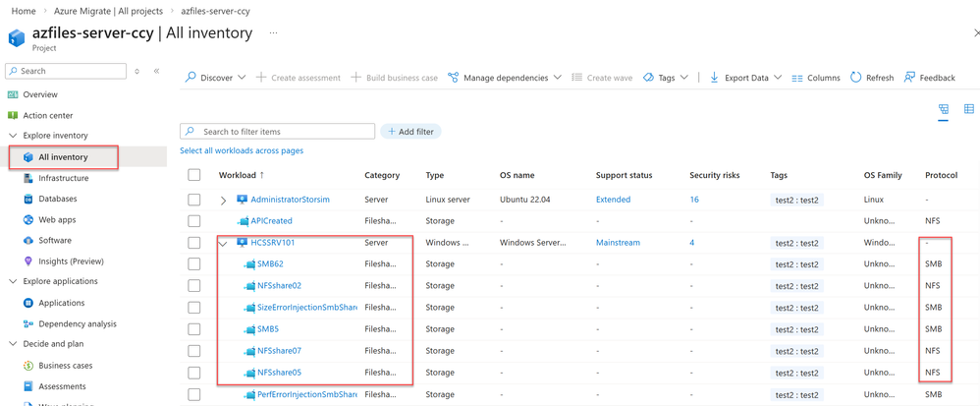Check the APICreated row checkbox
980x406 pixels.
tap(194, 221)
